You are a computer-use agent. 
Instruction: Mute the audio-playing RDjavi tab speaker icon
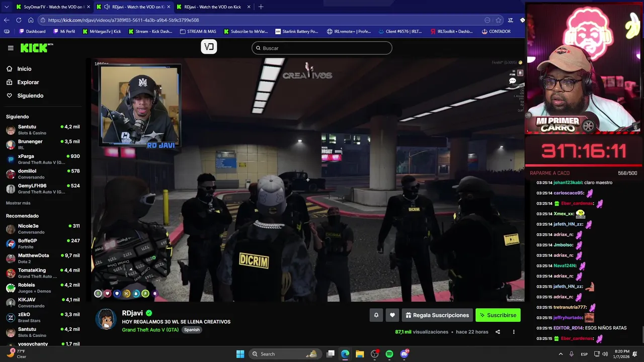[107, 7]
